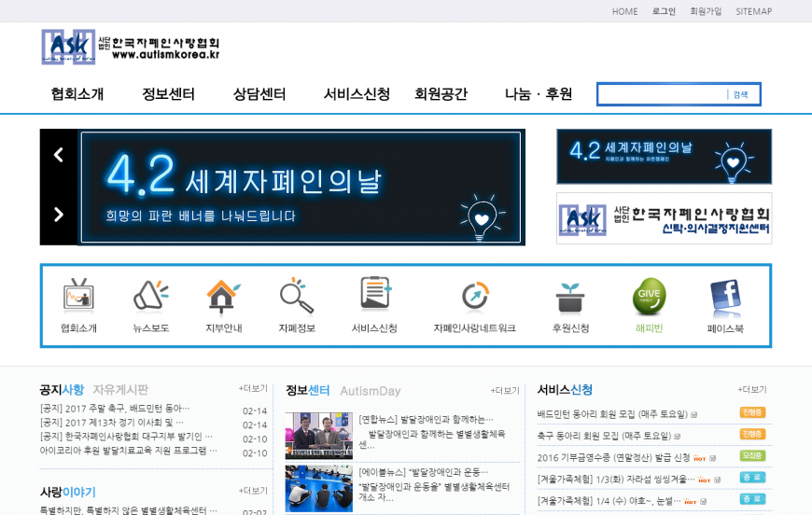The image size is (812, 515).
Task: Open the 신탁·의사결정지원센터 banner
Action: point(664,218)
